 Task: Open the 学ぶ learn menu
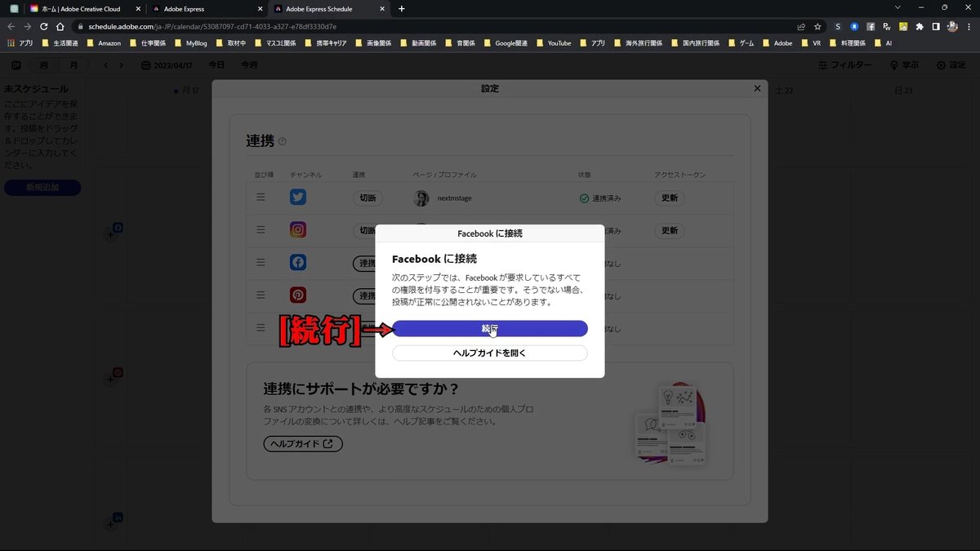point(904,65)
